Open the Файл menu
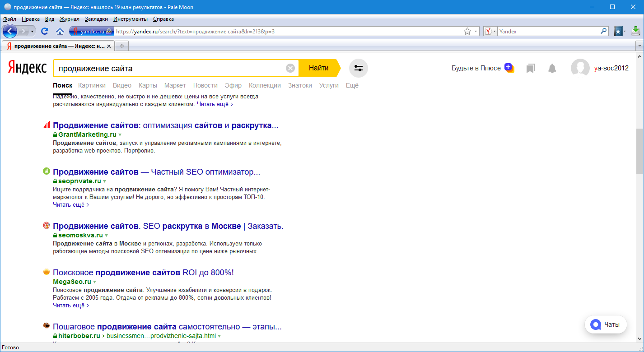Viewport: 644px width, 352px height. (x=9, y=19)
